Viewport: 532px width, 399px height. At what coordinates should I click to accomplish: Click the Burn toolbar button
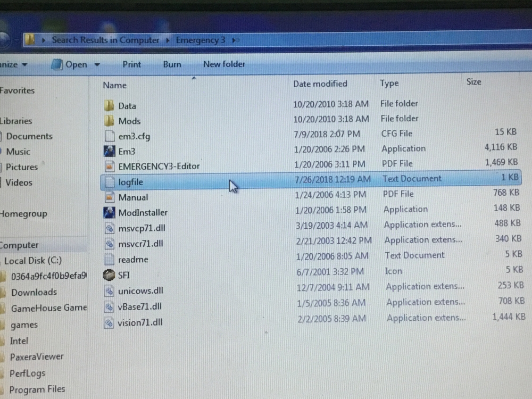click(x=172, y=64)
